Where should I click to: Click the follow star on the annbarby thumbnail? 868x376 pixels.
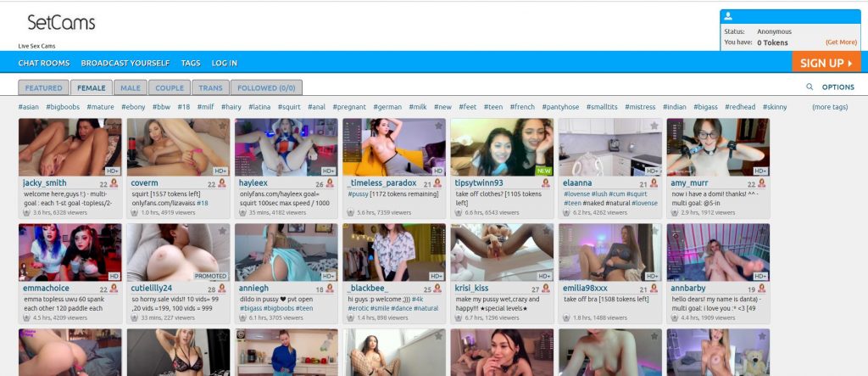[763, 231]
